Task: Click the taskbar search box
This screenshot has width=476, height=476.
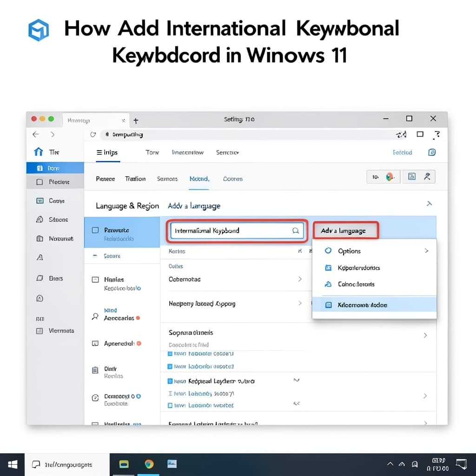Action: pyautogui.click(x=67, y=464)
